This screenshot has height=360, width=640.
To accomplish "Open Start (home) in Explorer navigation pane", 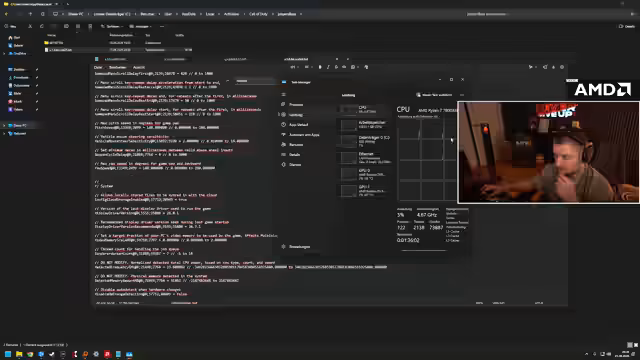I will 14,38.
